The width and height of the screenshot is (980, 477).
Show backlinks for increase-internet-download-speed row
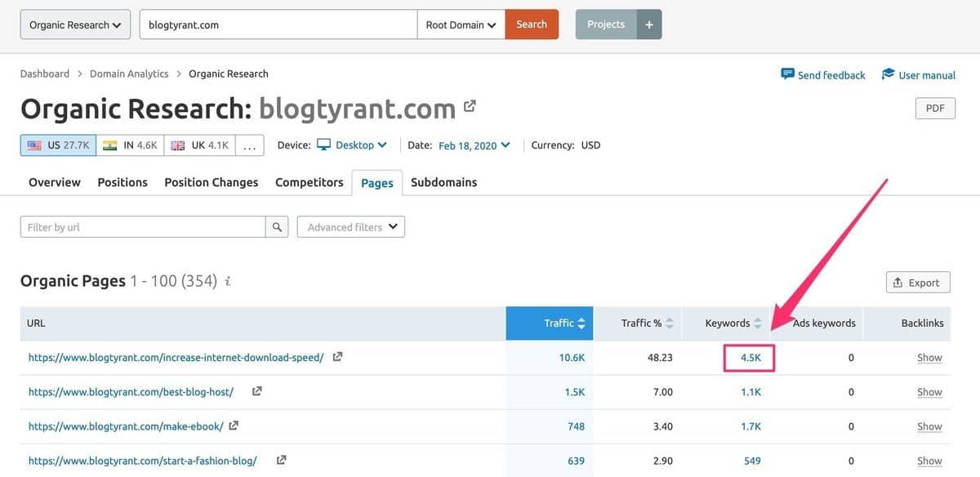click(929, 358)
